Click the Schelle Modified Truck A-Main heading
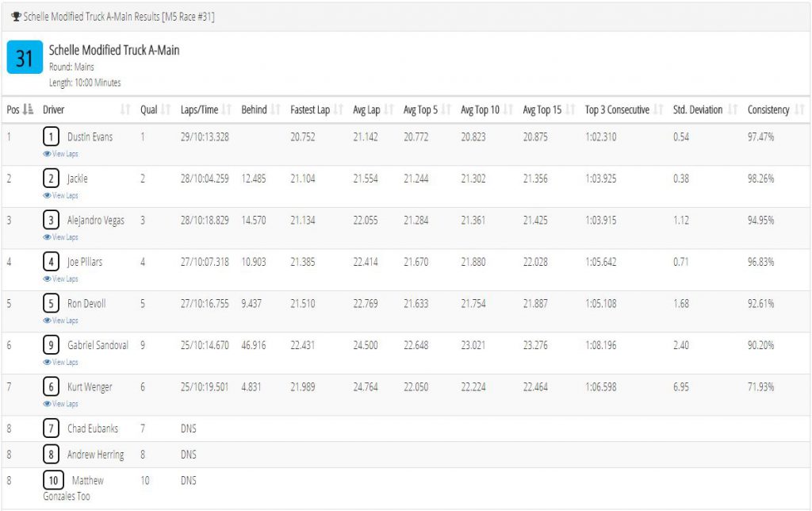The width and height of the screenshot is (812, 511). point(114,50)
